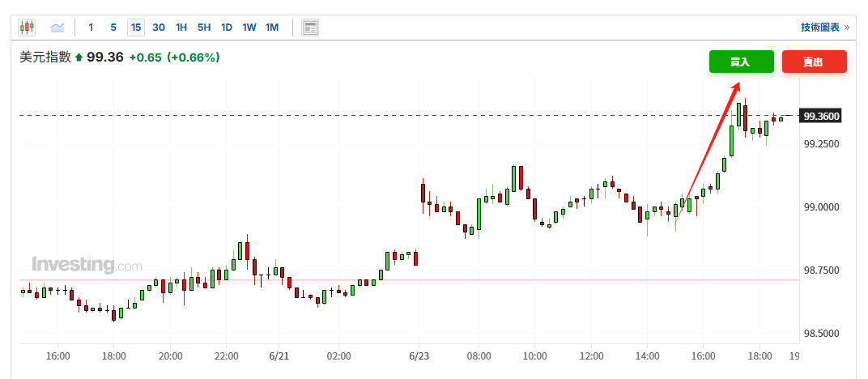Screen dimensions: 868x379
Task: Click the 99.0000 price axis label
Action: click(x=822, y=207)
